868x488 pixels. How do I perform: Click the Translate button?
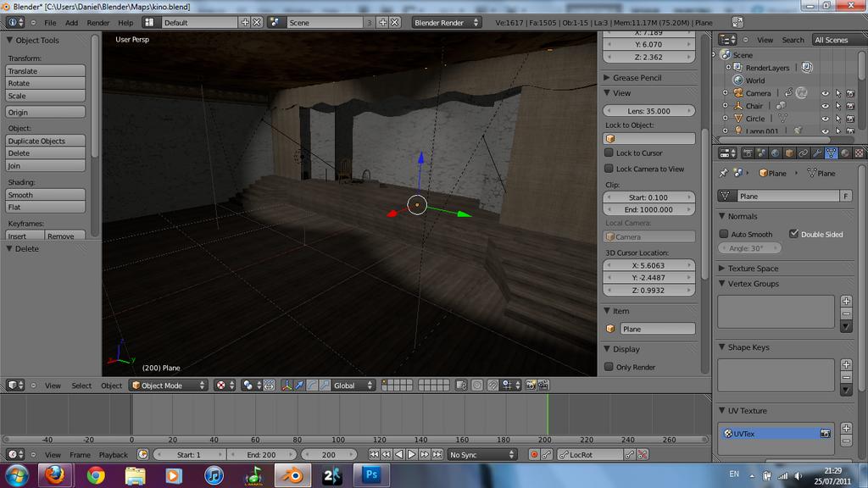tap(46, 71)
